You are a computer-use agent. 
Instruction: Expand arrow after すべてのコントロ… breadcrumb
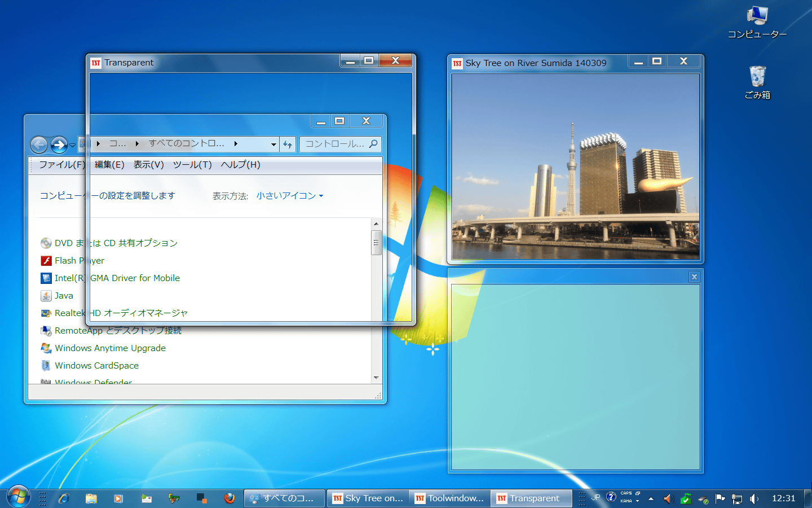pos(236,144)
